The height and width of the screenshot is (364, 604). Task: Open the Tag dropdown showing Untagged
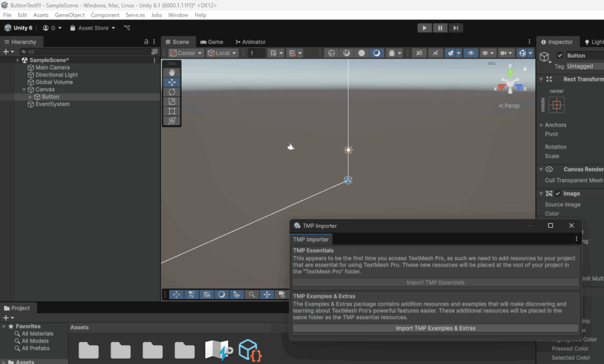pos(585,66)
